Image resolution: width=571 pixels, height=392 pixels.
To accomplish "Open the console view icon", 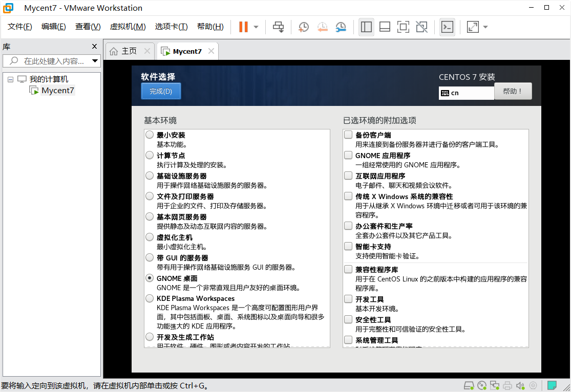I will click(447, 27).
